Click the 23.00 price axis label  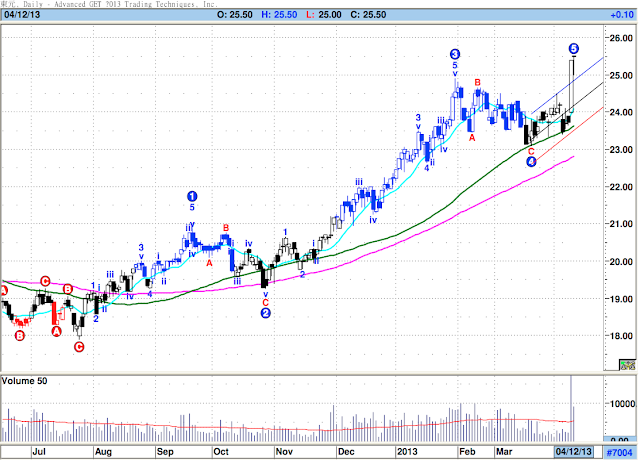click(x=621, y=150)
